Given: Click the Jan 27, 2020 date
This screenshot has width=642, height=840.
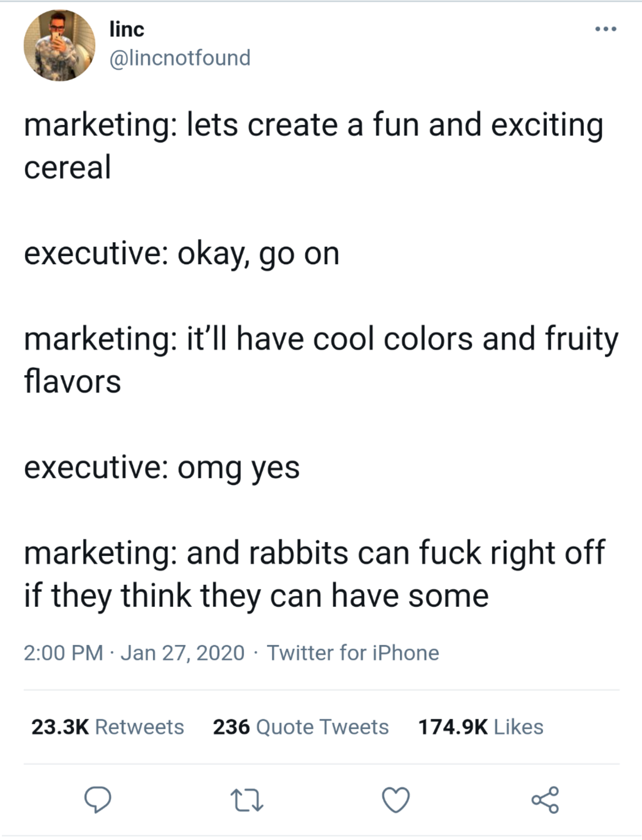Looking at the screenshot, I should pos(183,653).
